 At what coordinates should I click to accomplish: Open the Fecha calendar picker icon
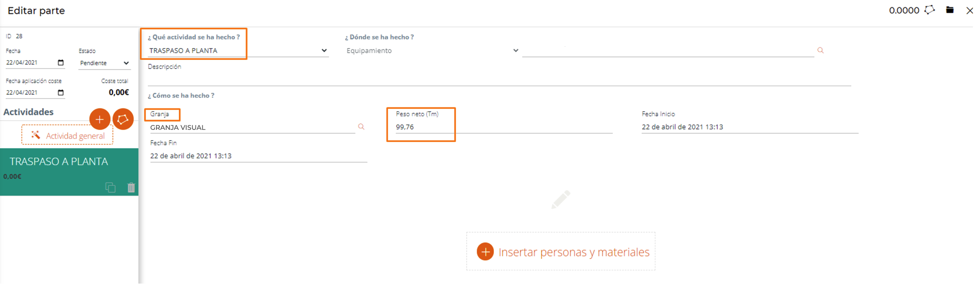[x=61, y=63]
